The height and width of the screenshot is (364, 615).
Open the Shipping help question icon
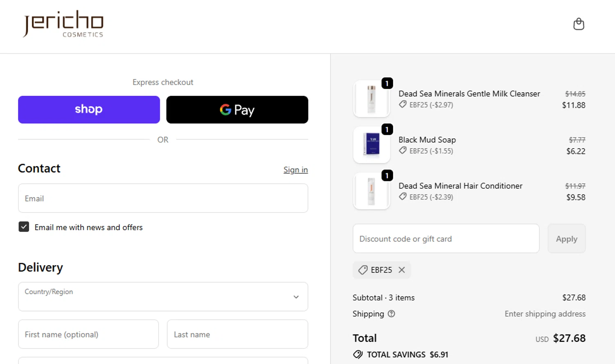(x=392, y=314)
